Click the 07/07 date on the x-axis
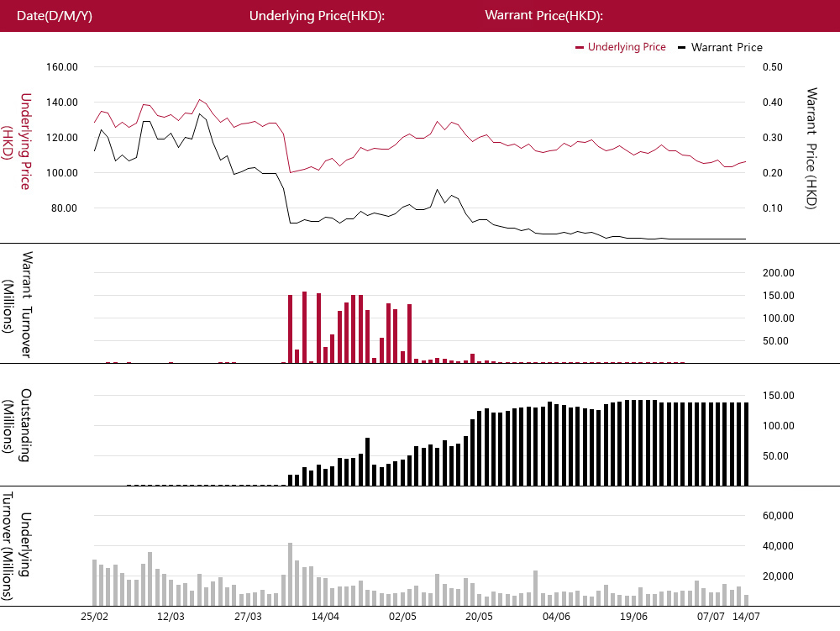Viewport: 840px width, 631px height. pyautogui.click(x=711, y=617)
